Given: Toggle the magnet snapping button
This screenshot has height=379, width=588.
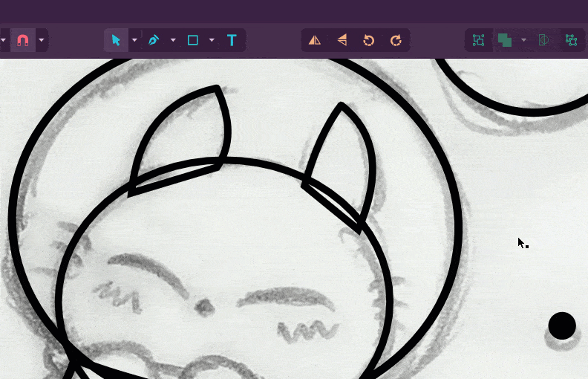Looking at the screenshot, I should (22, 40).
